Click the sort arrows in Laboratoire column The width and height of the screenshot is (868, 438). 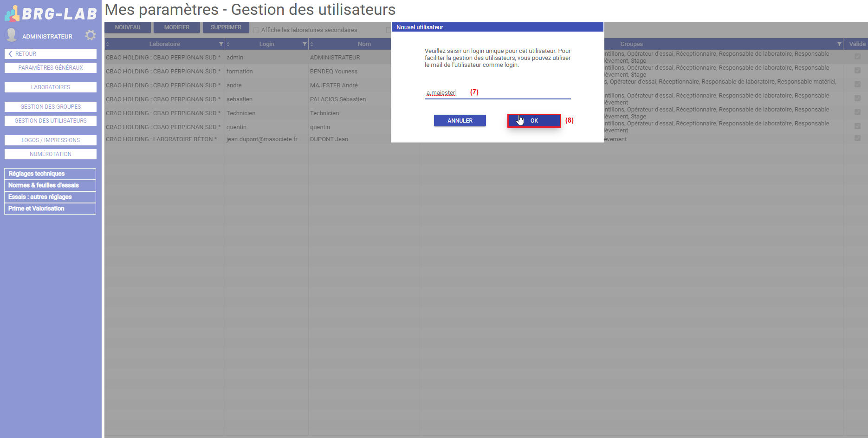coord(108,44)
